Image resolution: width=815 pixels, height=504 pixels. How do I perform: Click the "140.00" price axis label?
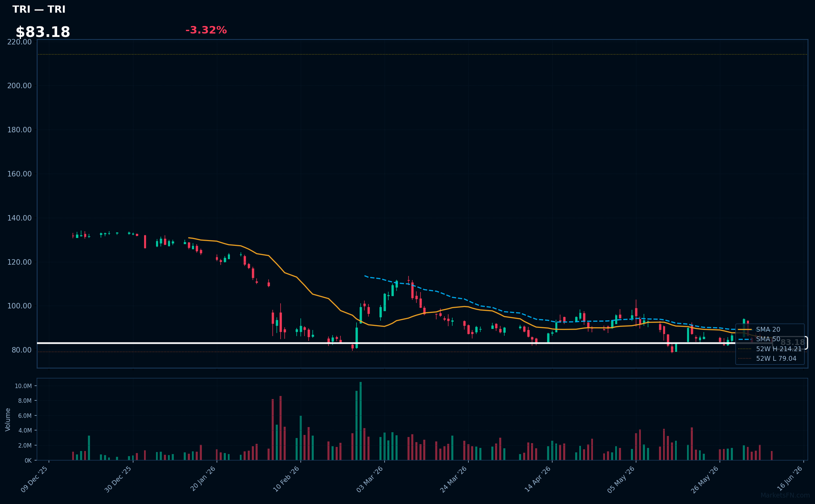(x=20, y=218)
